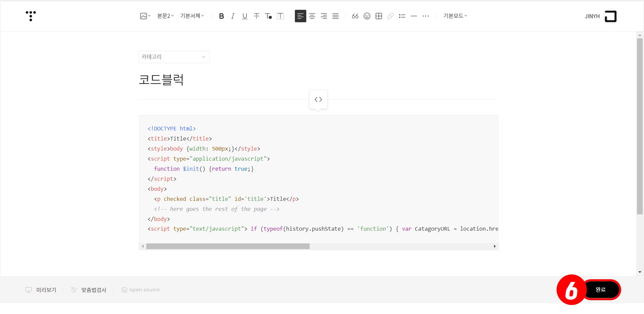Screen dimensions: 644x314
Task: Click the page scrollbar down arrow
Action: [x=640, y=272]
